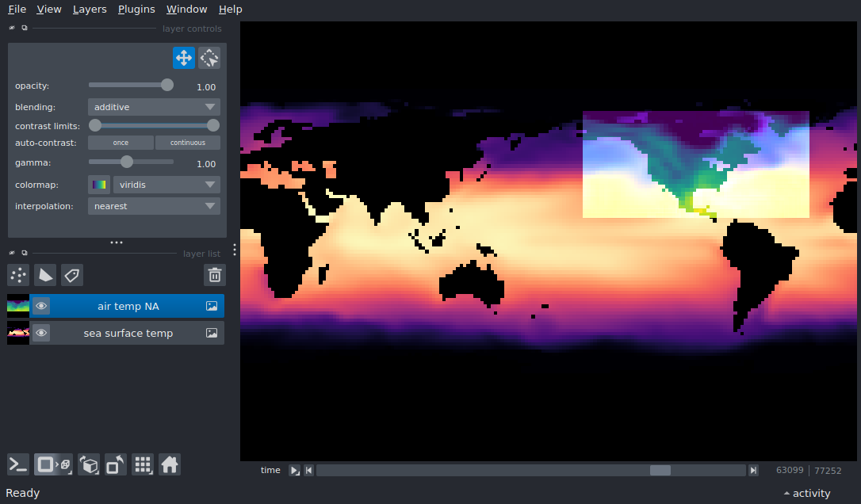Viewport: 861px width, 504px height.
Task: Open the viridis colormap dropdown
Action: coord(166,185)
